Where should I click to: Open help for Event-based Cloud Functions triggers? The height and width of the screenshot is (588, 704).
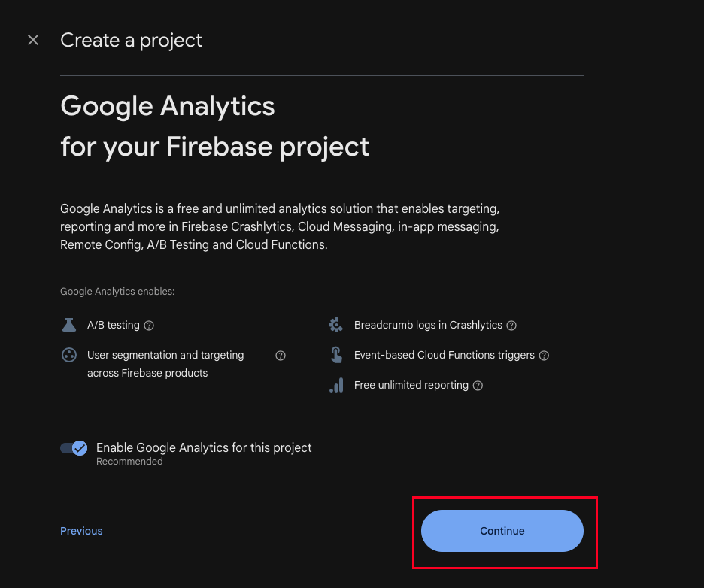544,356
